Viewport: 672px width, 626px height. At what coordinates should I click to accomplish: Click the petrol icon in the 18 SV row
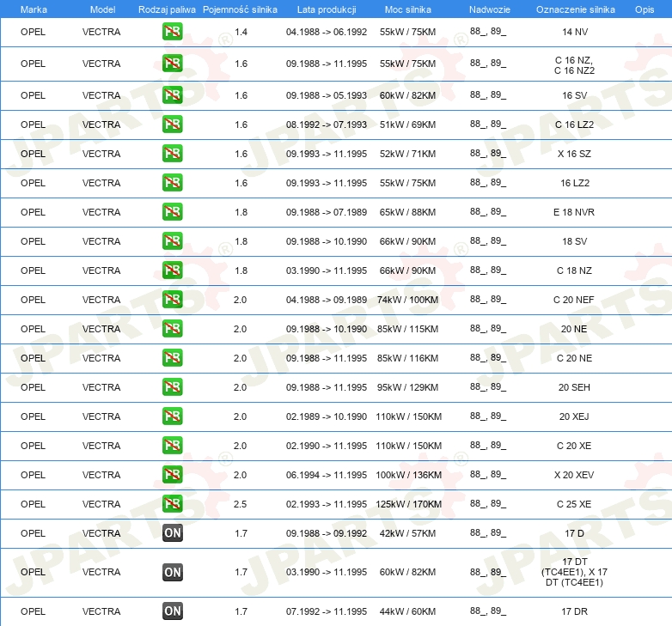(x=172, y=241)
